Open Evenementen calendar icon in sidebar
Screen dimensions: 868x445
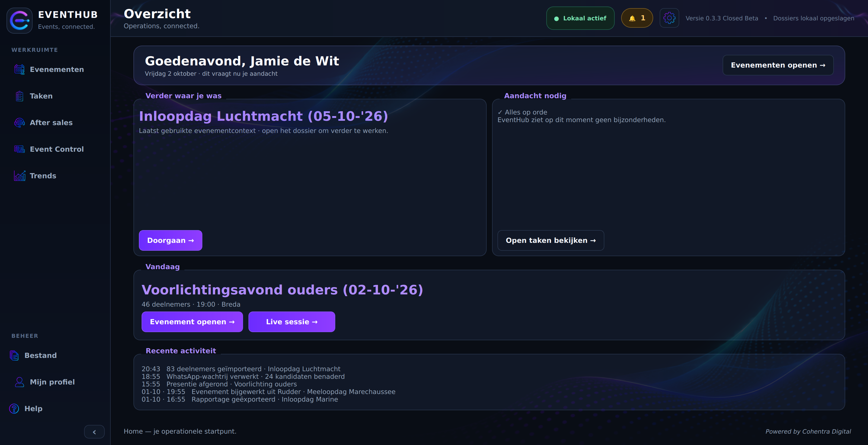pos(20,69)
